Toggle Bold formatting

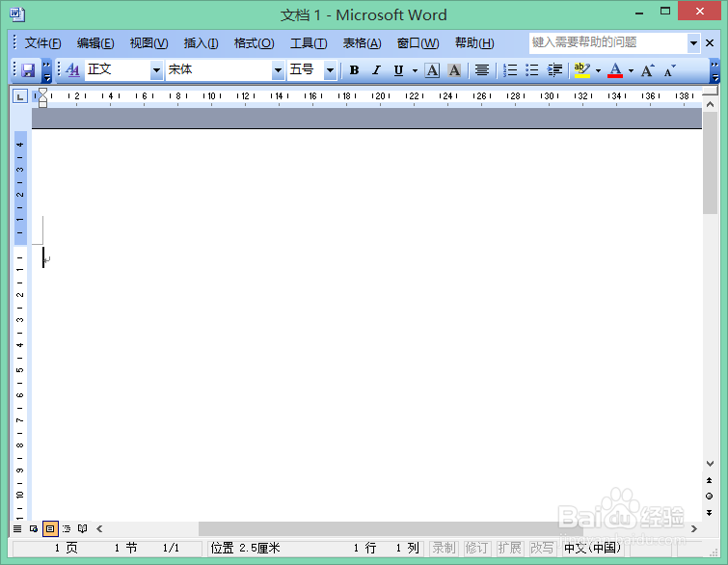pyautogui.click(x=354, y=70)
